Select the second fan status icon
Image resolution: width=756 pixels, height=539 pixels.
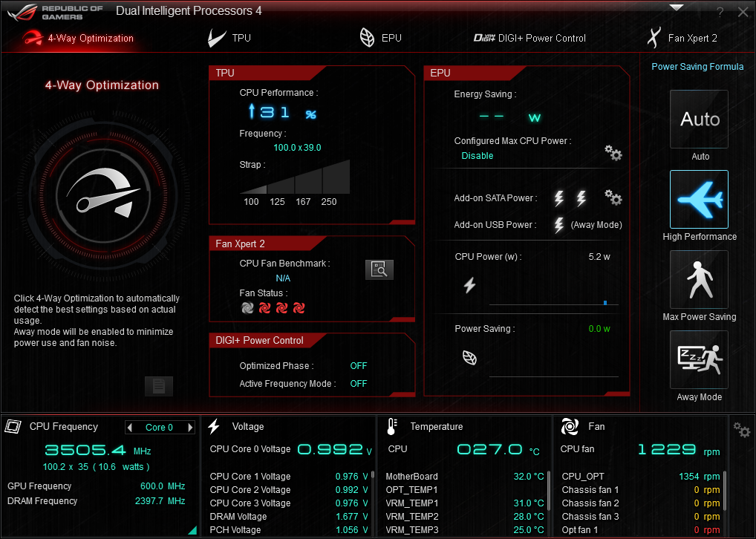(x=264, y=307)
